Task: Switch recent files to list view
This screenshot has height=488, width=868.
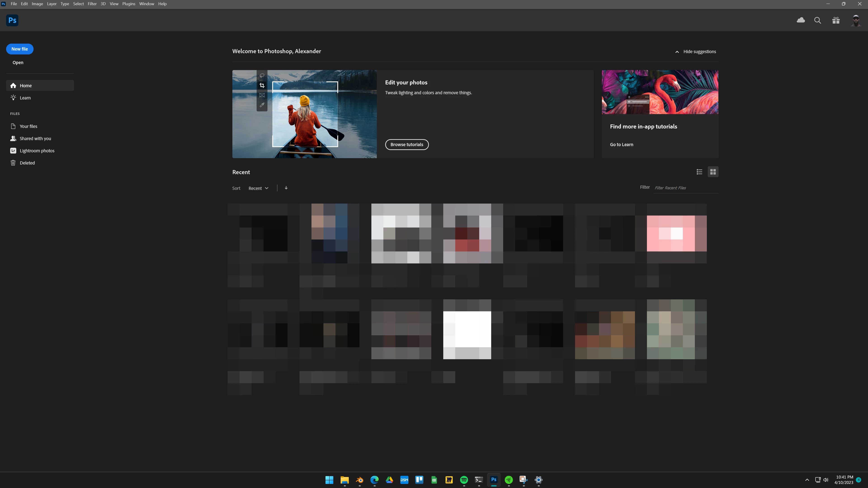Action: (x=699, y=172)
